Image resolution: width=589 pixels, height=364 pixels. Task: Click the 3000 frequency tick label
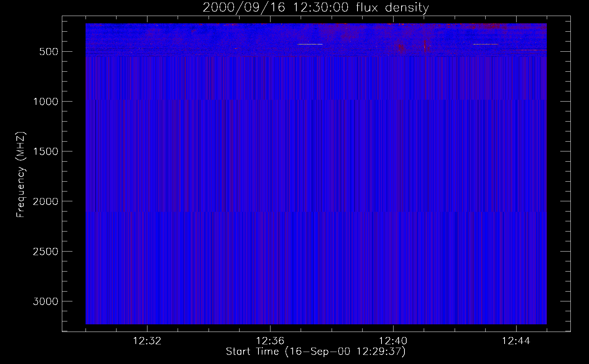pyautogui.click(x=46, y=301)
